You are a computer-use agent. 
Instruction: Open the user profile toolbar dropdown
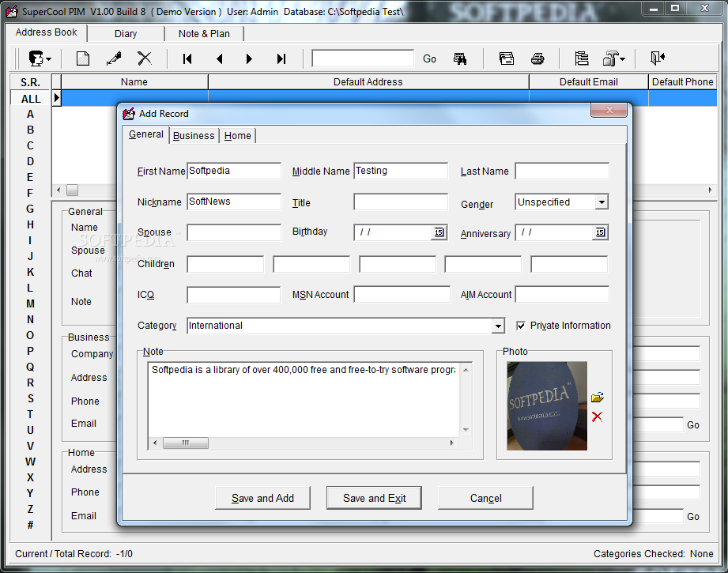(40, 58)
